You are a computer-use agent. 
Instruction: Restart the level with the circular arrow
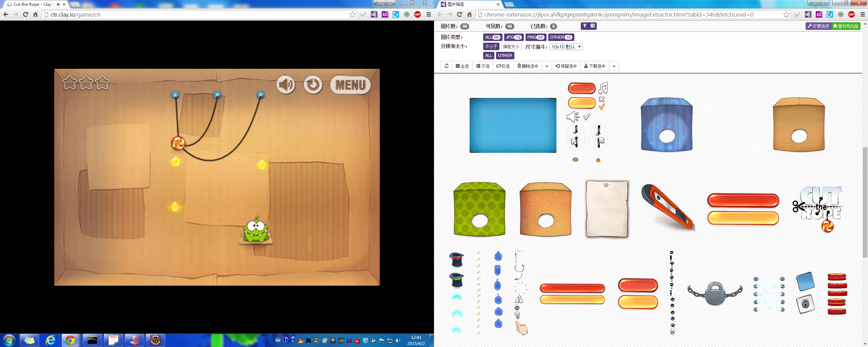click(313, 85)
